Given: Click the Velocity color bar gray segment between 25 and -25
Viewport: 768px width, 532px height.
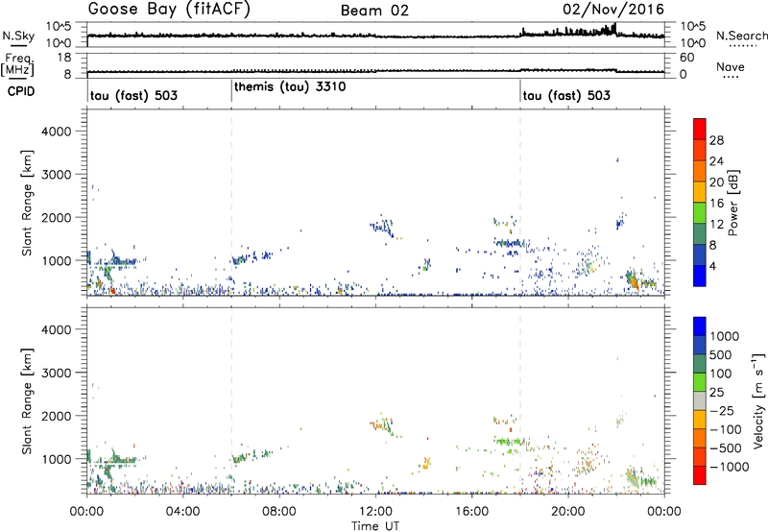Looking at the screenshot, I should pyautogui.click(x=700, y=400).
